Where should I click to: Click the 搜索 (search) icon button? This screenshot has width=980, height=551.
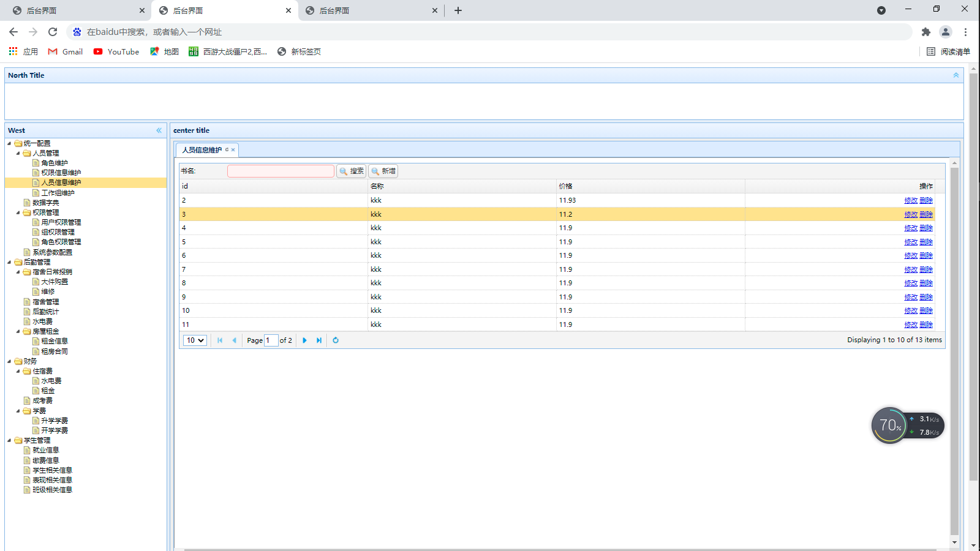point(351,171)
